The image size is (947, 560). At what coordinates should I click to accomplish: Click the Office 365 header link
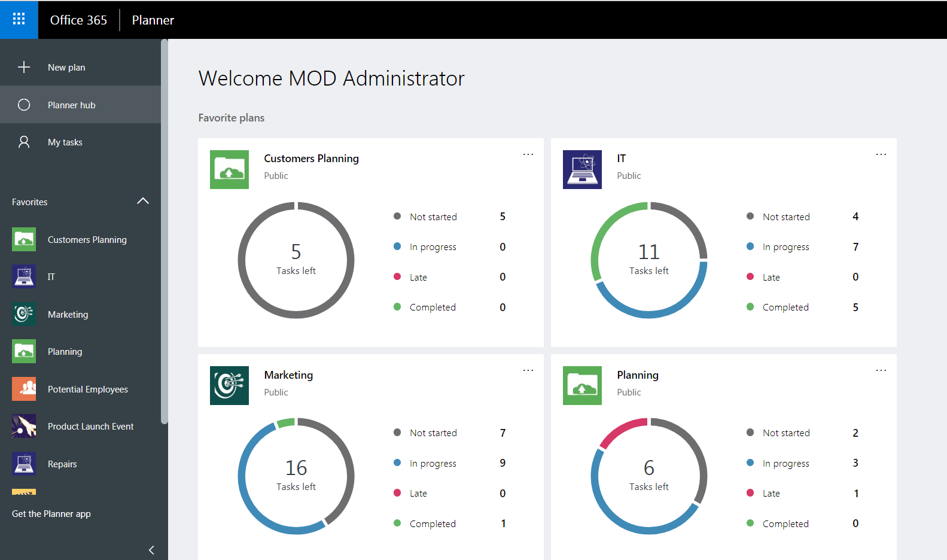(78, 20)
